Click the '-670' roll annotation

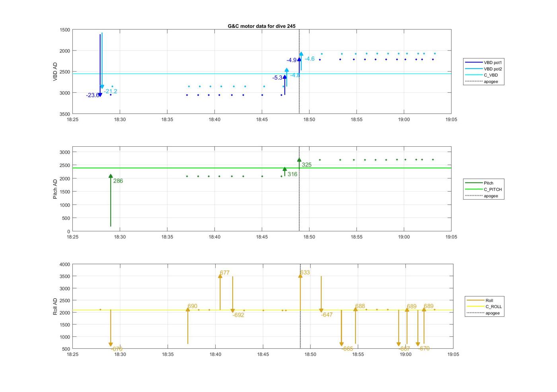(x=424, y=348)
